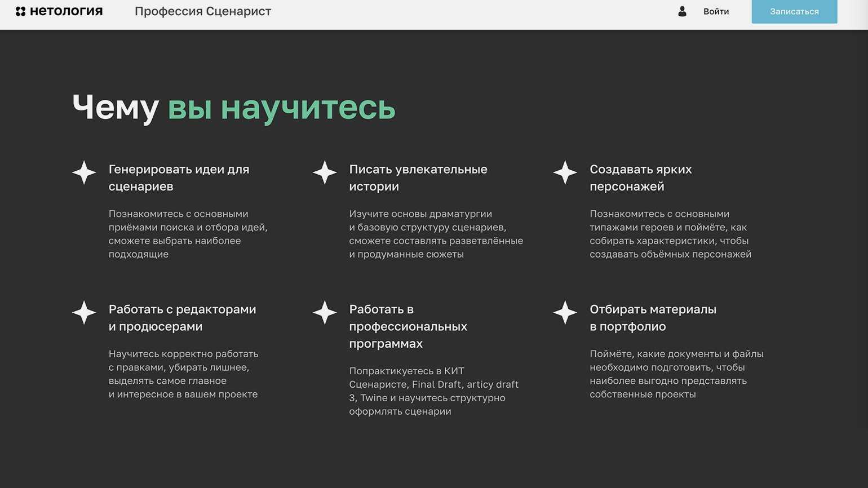Select heading Писать увлекательные истории
Viewport: 868px width, 488px height.
418,178
